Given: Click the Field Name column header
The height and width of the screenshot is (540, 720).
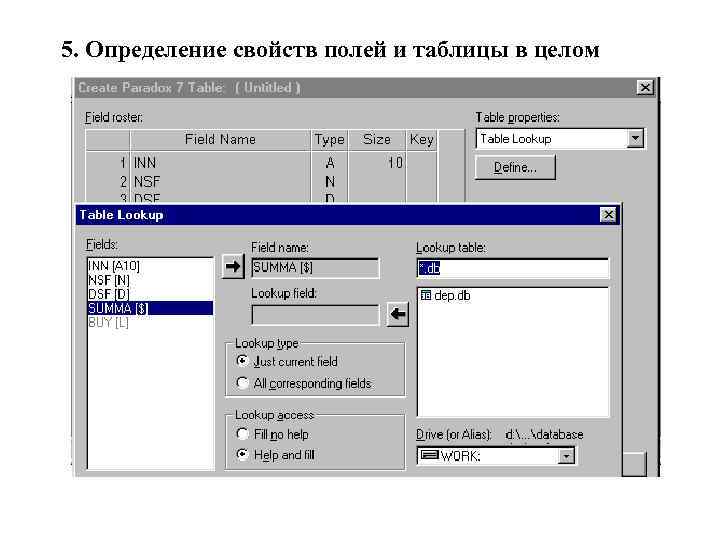Looking at the screenshot, I should point(220,139).
